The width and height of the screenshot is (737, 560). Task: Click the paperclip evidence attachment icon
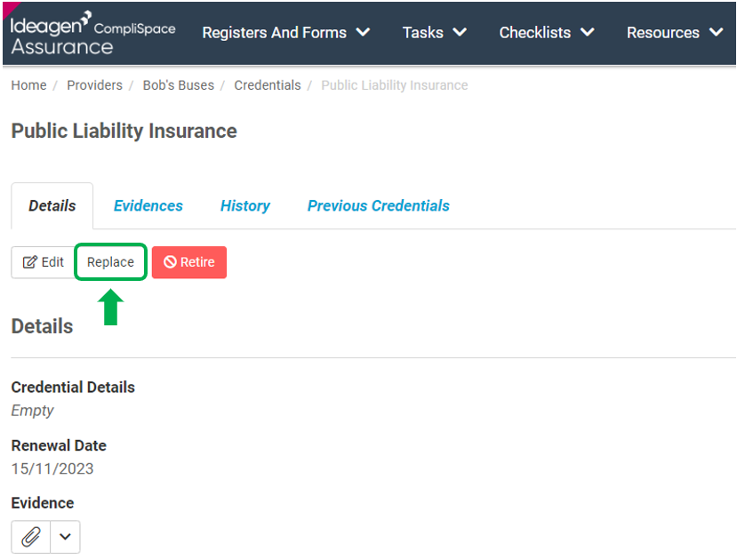30,537
